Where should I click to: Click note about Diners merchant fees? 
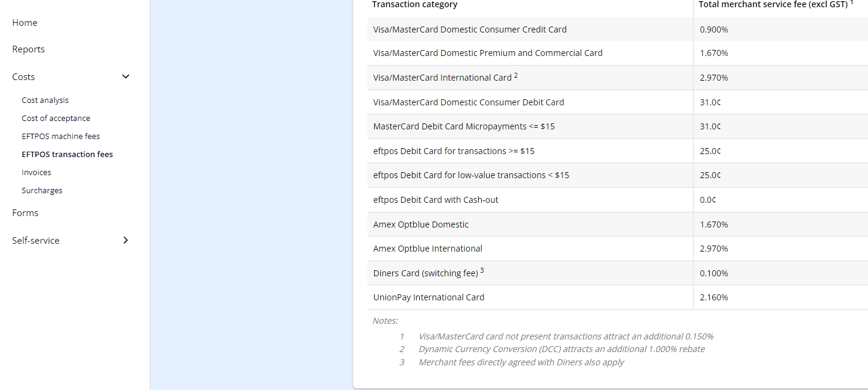point(522,362)
